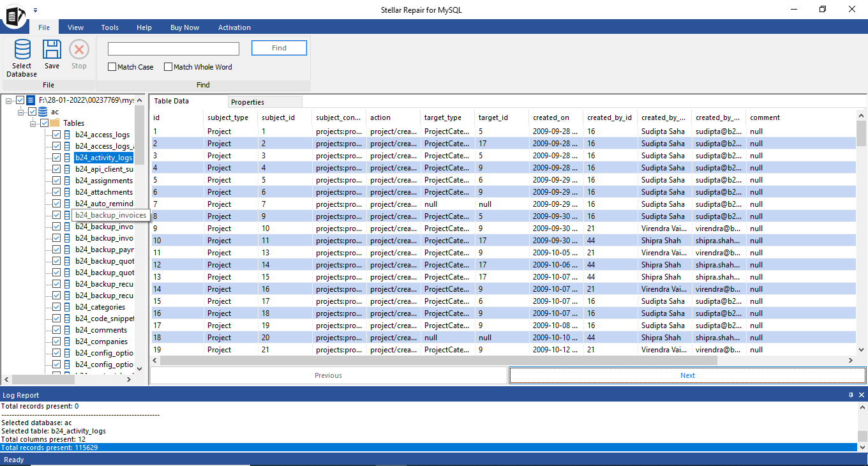Open the quick access toolbar dropdown
Image resolution: width=868 pixels, height=466 pixels.
[x=35, y=10]
